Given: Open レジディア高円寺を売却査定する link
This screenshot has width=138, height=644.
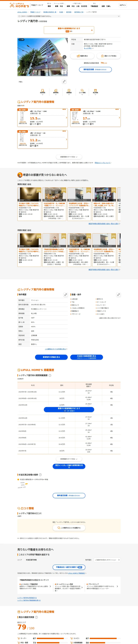Looking at the screenshot, I should (27, 598).
